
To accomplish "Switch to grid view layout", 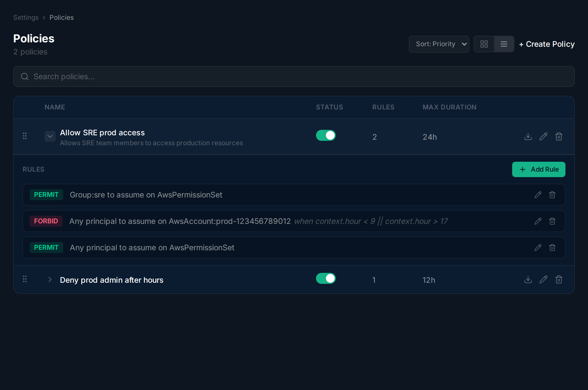I will click(x=484, y=44).
